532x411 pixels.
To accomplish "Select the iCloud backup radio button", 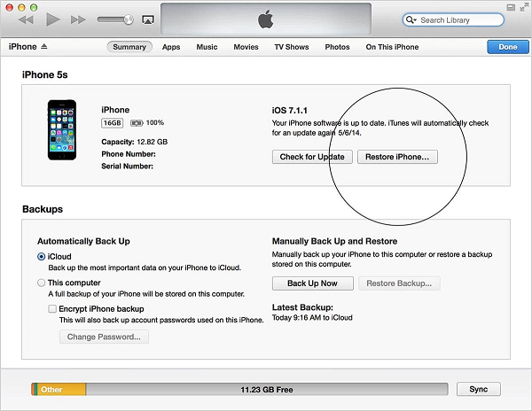I will (42, 256).
